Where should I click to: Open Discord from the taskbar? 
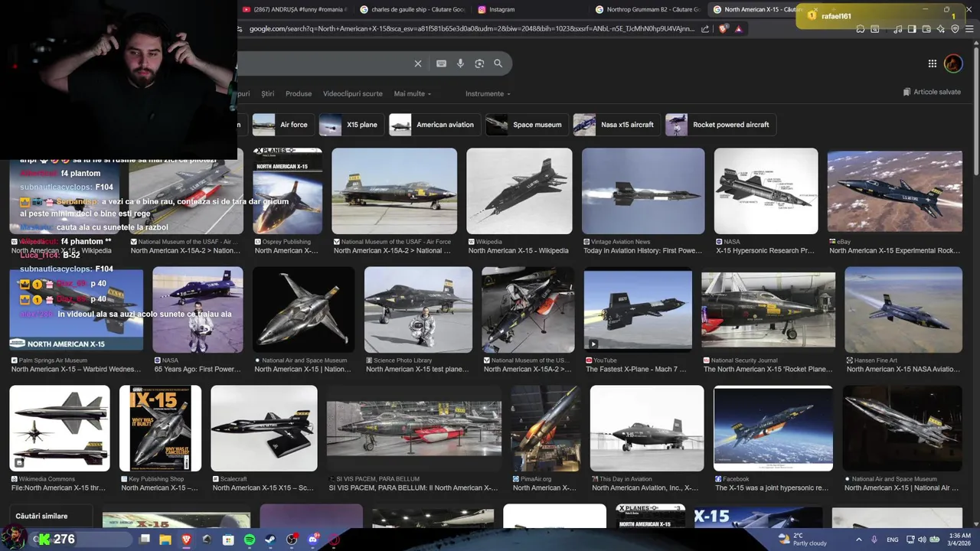point(312,540)
